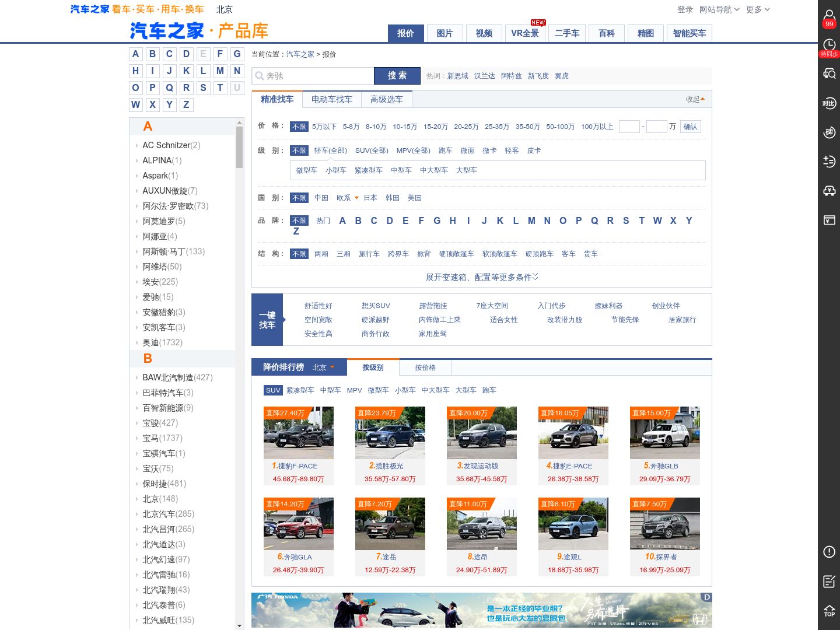Select 三厢 body structure
Screen dimensions: 840x630
click(344, 254)
